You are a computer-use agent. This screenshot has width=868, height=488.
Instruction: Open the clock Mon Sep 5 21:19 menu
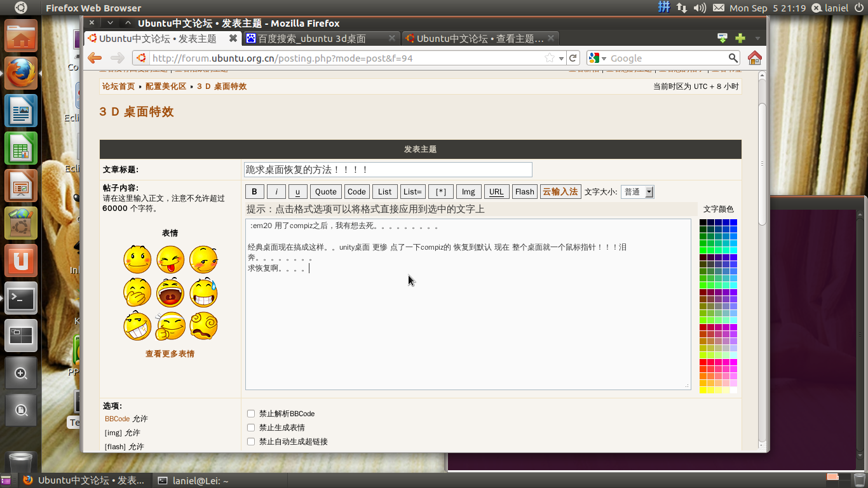768,8
